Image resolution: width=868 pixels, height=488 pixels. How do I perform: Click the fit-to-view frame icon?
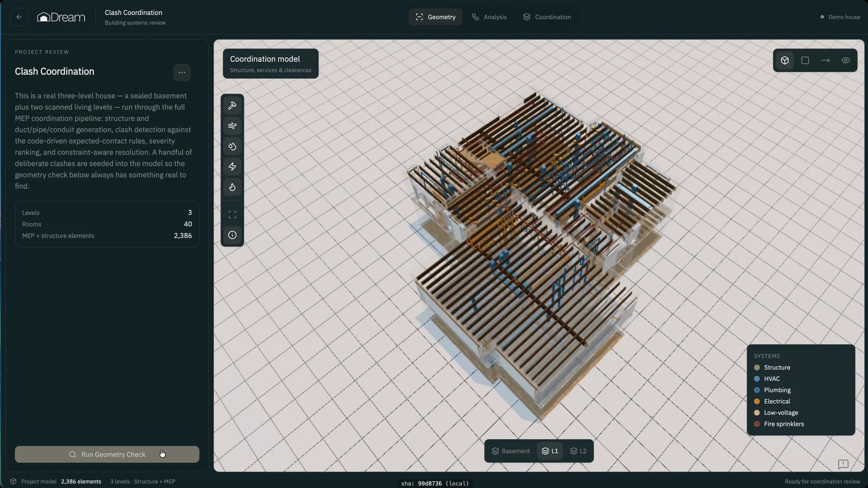click(232, 215)
